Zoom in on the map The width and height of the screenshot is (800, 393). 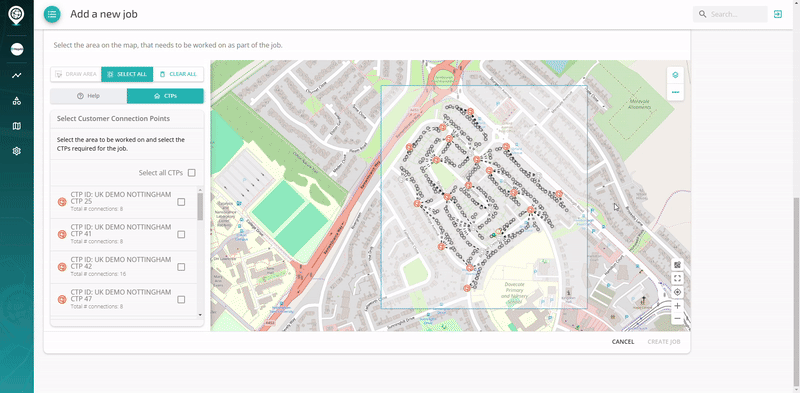coord(677,306)
